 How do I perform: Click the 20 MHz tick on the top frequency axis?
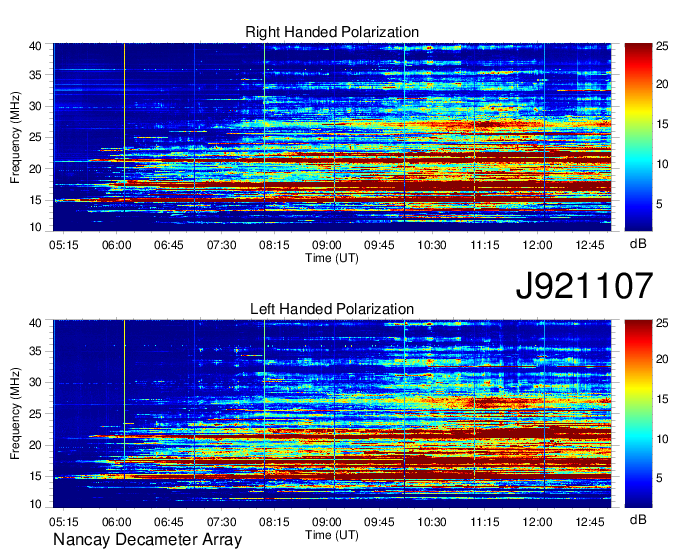click(35, 169)
